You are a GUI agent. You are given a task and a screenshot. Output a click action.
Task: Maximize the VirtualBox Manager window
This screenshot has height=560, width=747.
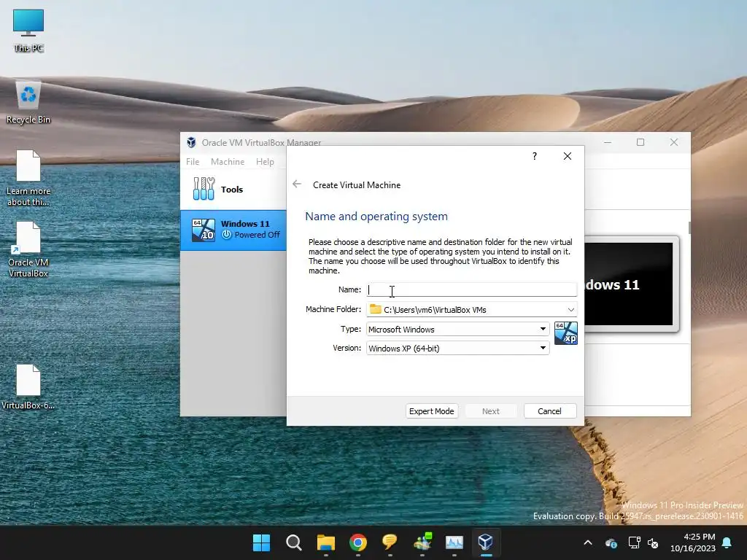[640, 142]
